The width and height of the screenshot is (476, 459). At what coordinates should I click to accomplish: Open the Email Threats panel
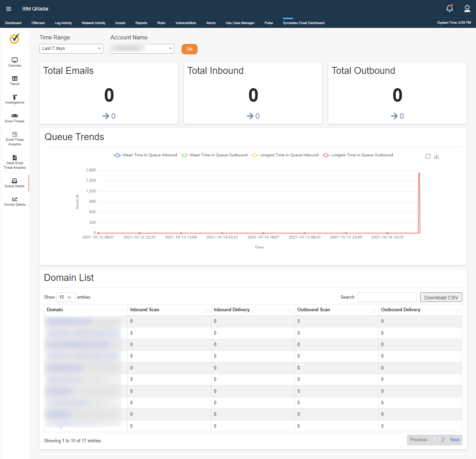14,118
